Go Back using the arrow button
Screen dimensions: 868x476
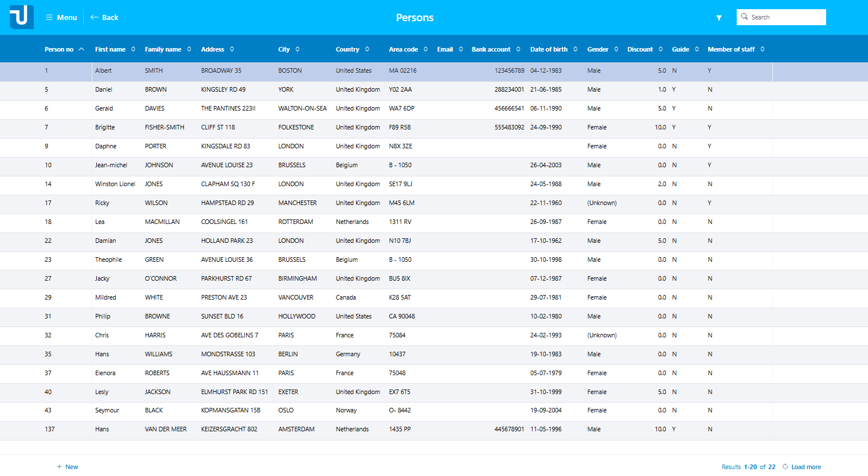coord(104,17)
